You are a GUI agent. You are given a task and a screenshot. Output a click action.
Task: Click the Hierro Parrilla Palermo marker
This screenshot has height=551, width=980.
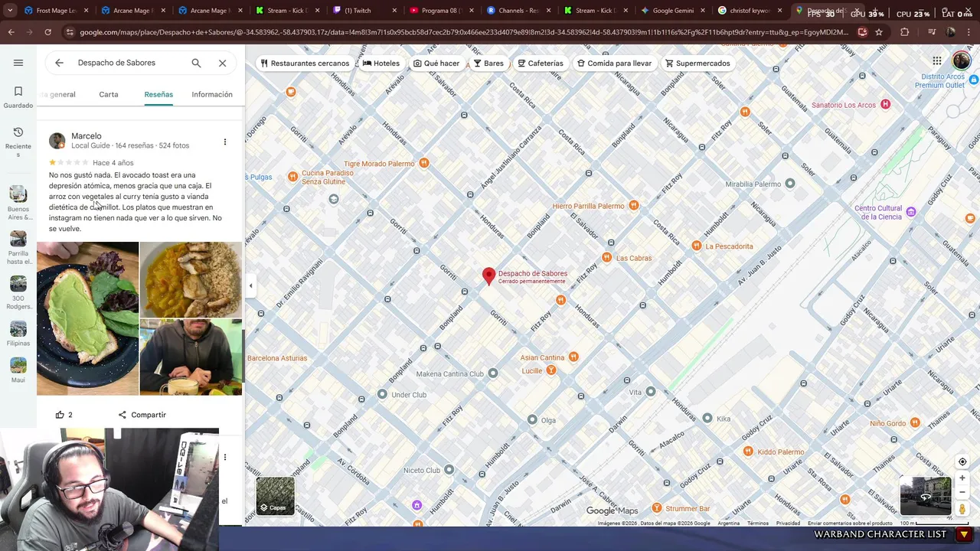pyautogui.click(x=633, y=205)
